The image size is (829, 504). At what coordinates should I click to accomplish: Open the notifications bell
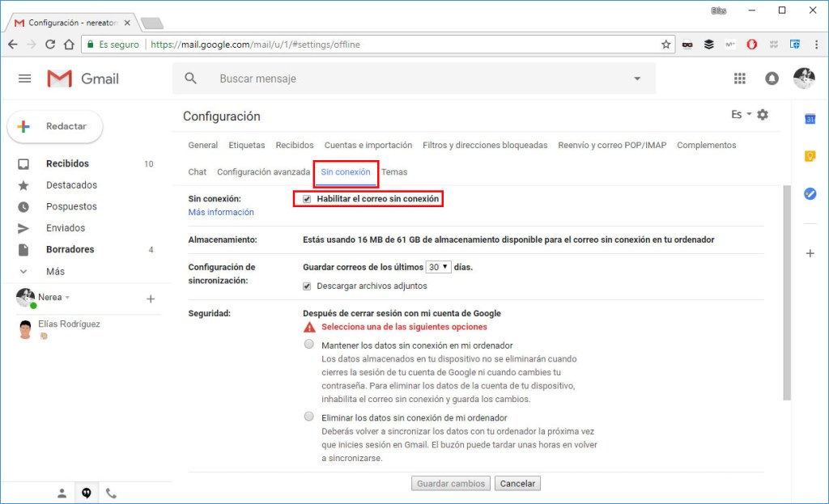point(772,78)
